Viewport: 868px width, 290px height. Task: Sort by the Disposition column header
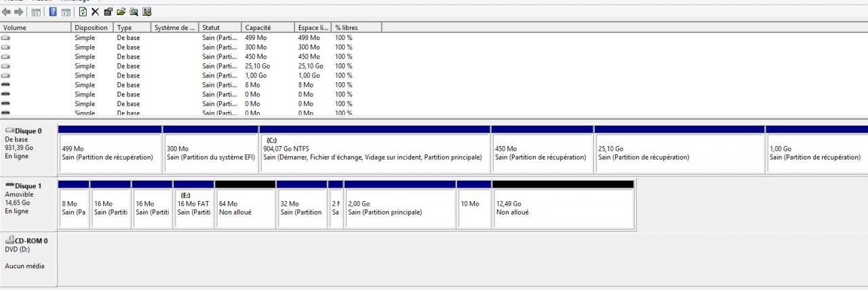pyautogui.click(x=92, y=28)
